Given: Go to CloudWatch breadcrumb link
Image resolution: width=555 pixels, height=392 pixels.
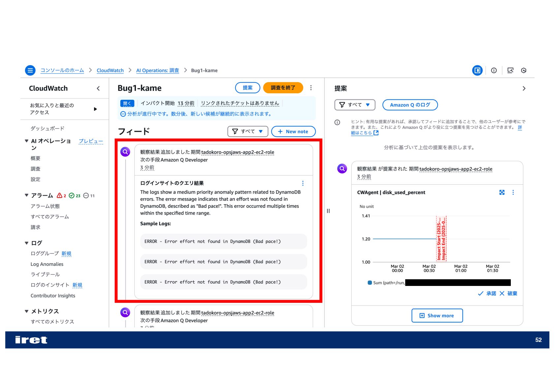Looking at the screenshot, I should 110,70.
